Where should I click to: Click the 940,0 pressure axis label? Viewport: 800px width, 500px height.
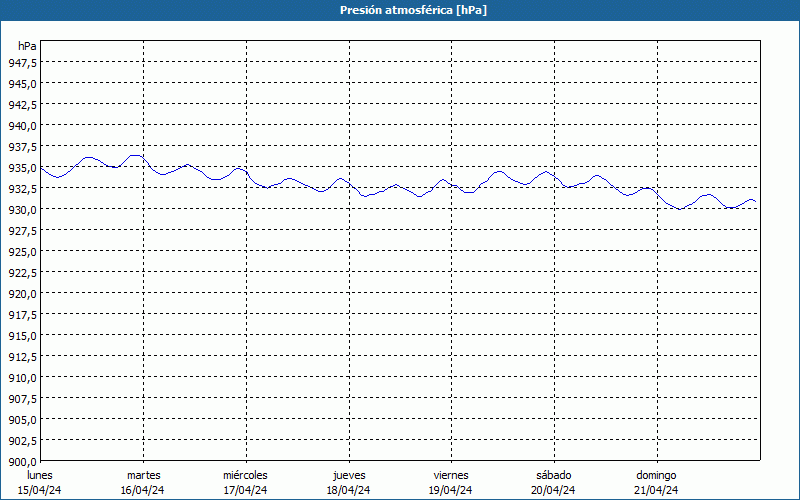tap(23, 125)
